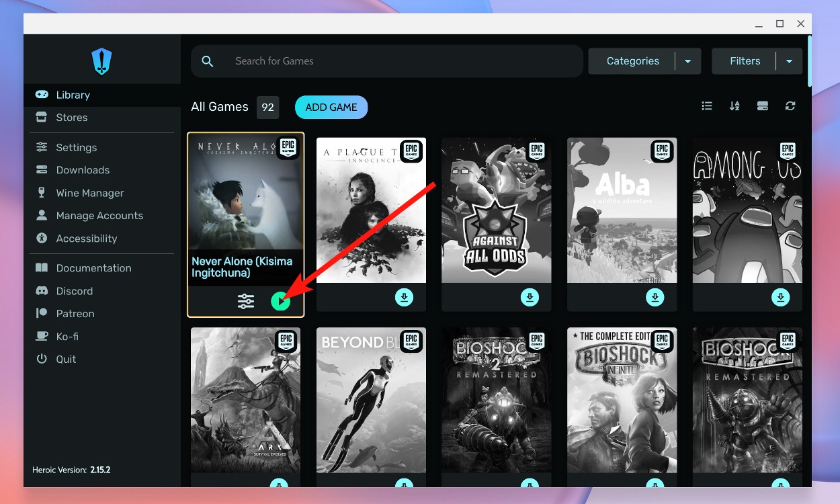Install Among Us with the download icon
This screenshot has width=840, height=504.
[x=780, y=296]
